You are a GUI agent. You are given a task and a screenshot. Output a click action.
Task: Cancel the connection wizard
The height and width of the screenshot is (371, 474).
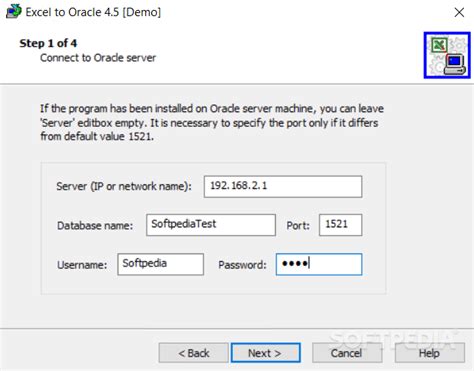(347, 353)
